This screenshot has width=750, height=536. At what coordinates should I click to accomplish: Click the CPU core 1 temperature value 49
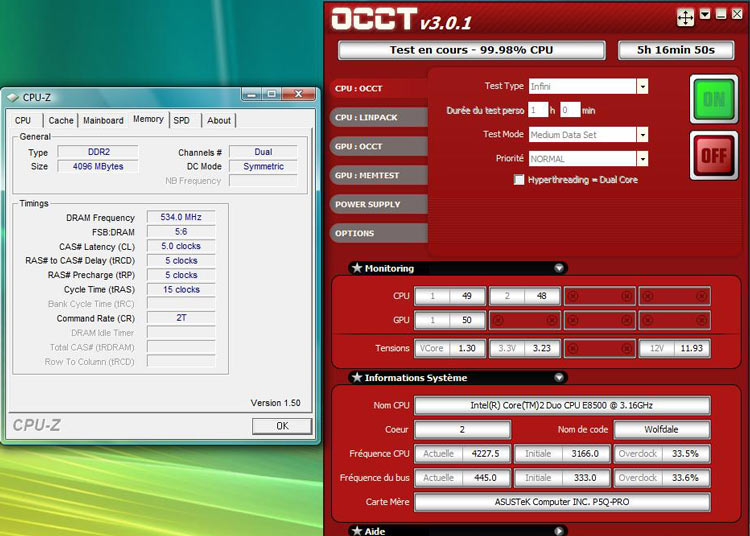[x=467, y=296]
